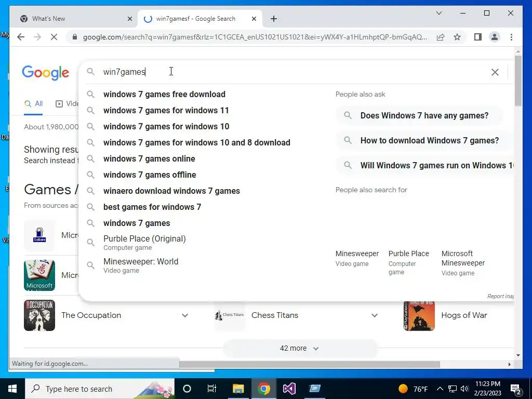Click the vertical page scrollbar
This screenshot has width=532, height=399.
518,81
